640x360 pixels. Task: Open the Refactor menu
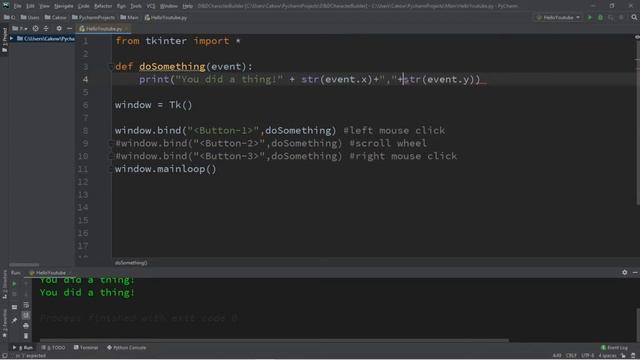(x=102, y=6)
